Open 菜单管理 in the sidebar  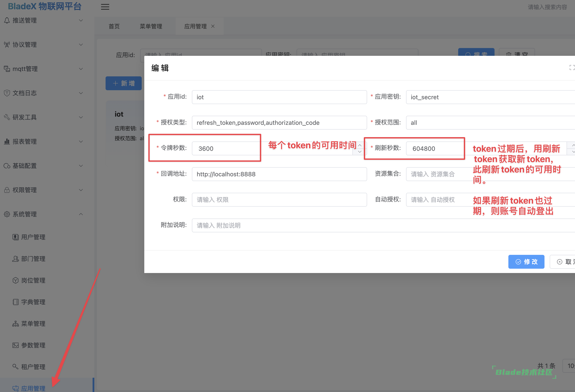point(33,324)
